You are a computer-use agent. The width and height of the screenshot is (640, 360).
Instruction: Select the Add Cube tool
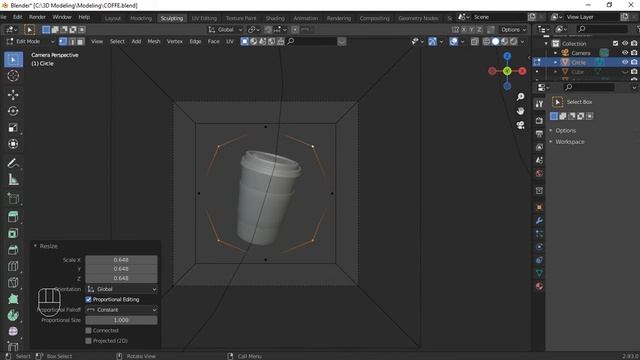tap(13, 198)
